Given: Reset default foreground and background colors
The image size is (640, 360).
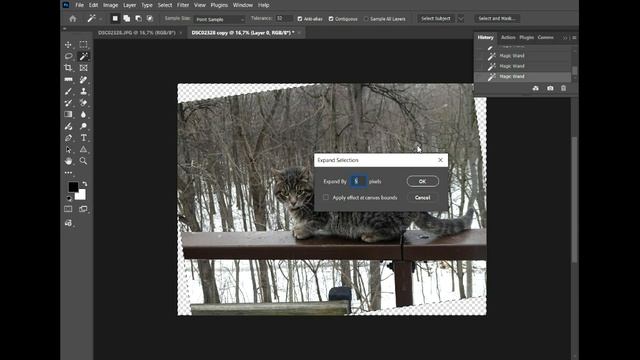Looking at the screenshot, I should pyautogui.click(x=69, y=198).
